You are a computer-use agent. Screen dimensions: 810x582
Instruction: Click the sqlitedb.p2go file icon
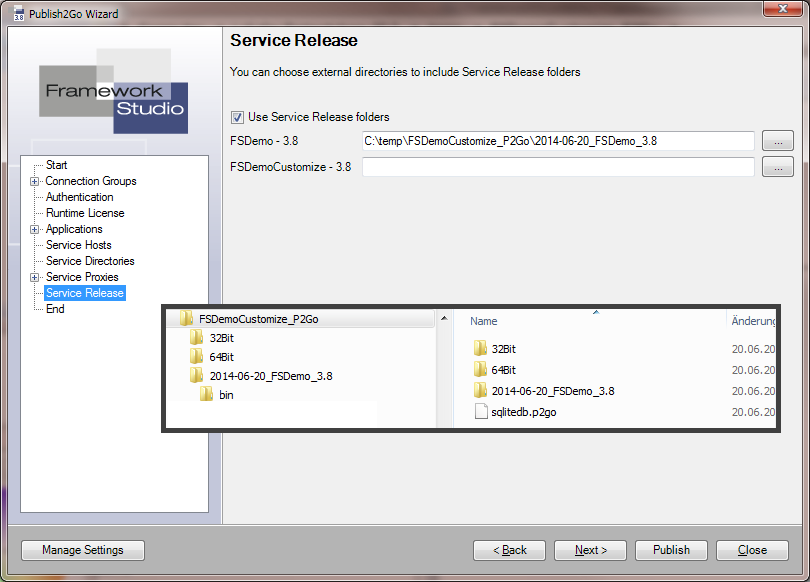pos(481,412)
